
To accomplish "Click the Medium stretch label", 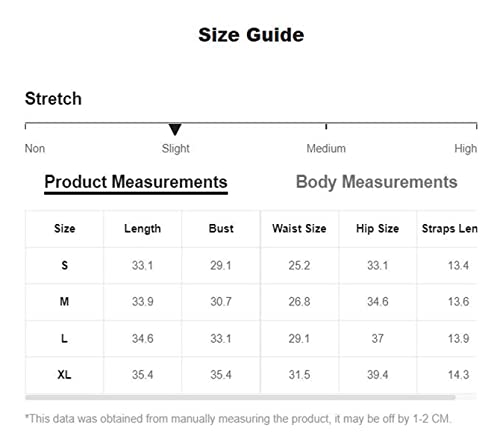I will (326, 148).
